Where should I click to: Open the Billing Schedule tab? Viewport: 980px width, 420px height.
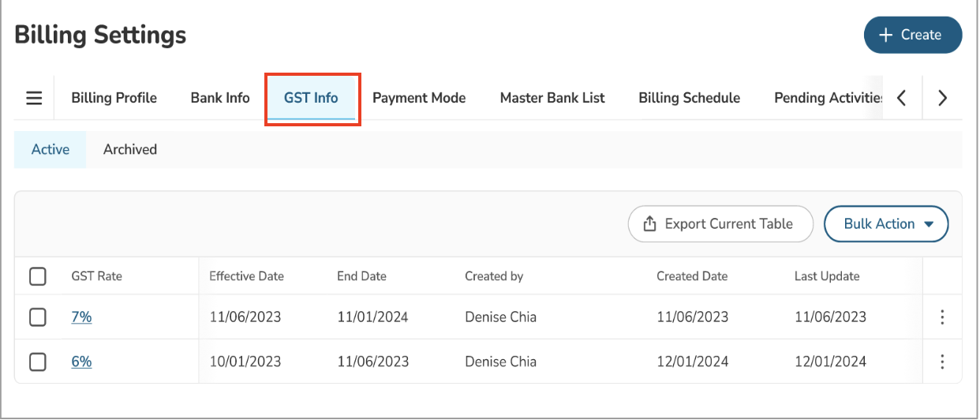(x=689, y=98)
